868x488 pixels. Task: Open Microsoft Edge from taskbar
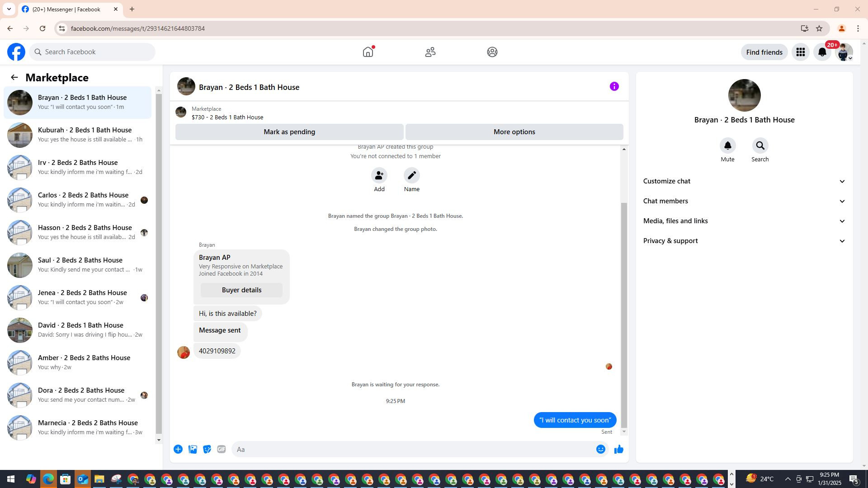point(48,479)
